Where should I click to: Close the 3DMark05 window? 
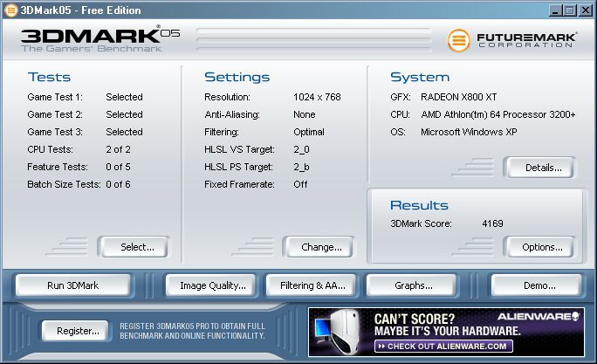[x=586, y=10]
